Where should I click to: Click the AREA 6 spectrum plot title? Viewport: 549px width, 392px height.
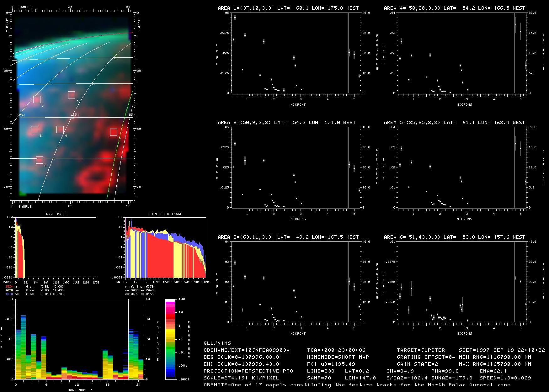pos(454,237)
